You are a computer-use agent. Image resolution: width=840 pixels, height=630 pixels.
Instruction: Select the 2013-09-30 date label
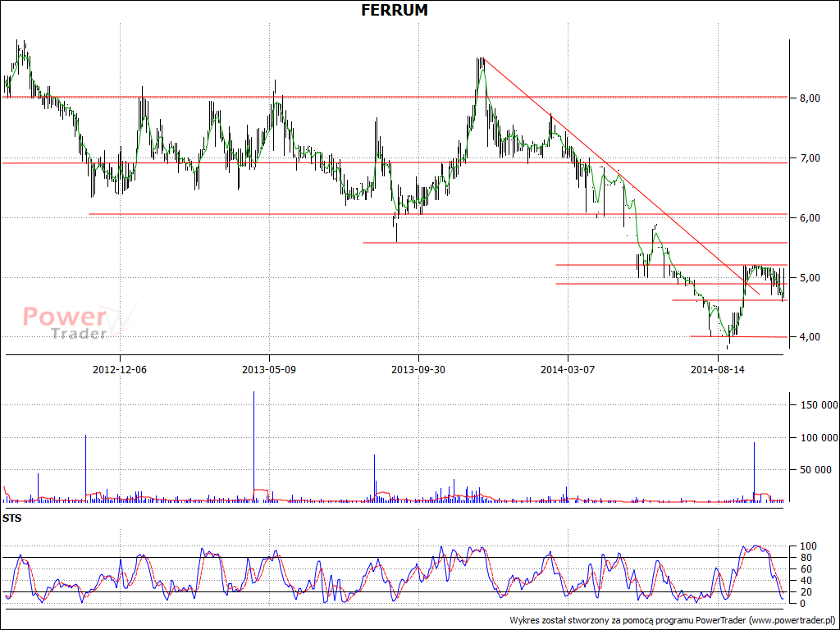pyautogui.click(x=418, y=370)
